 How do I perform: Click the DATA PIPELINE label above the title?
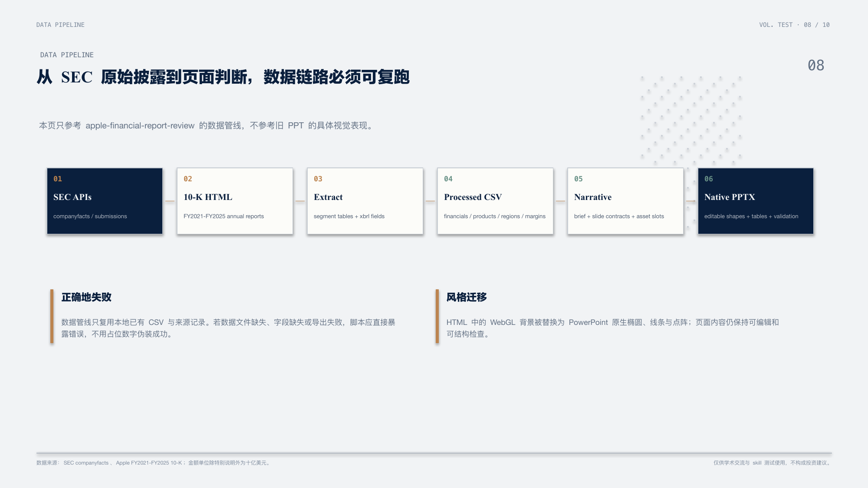(67, 55)
